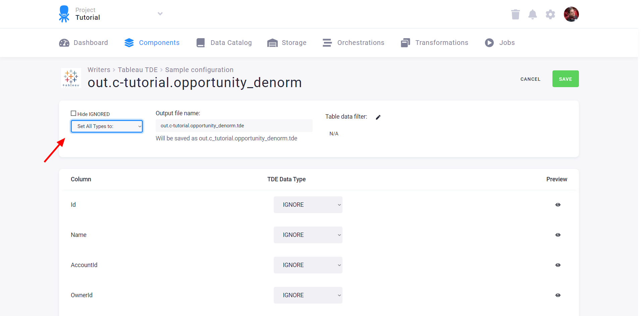This screenshot has width=644, height=316.
Task: Click the TDE Data Type column header
Action: [x=286, y=179]
